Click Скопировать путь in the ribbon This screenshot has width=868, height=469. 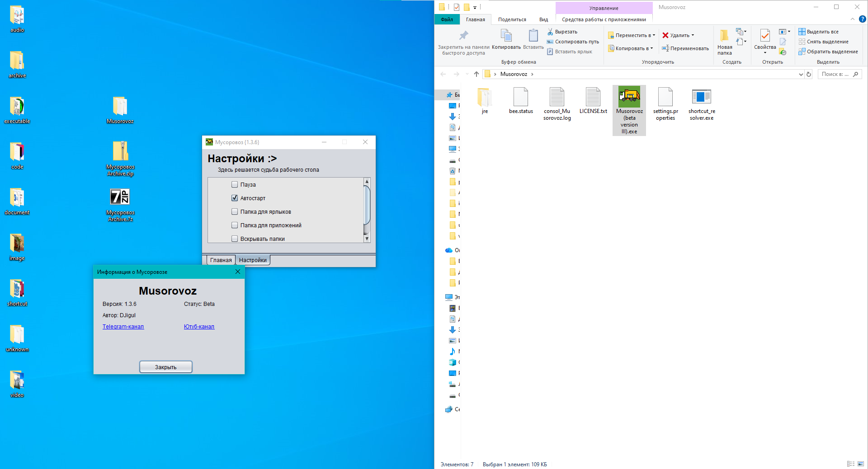[573, 42]
